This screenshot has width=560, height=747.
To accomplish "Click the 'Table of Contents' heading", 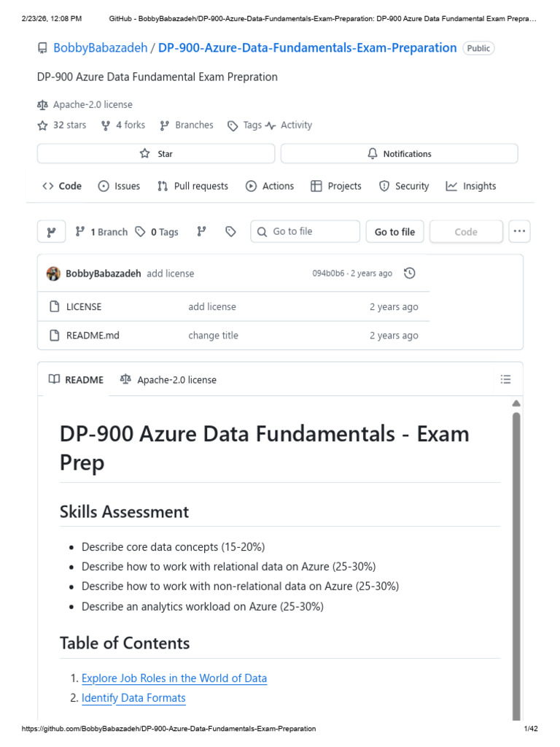I will [x=125, y=643].
